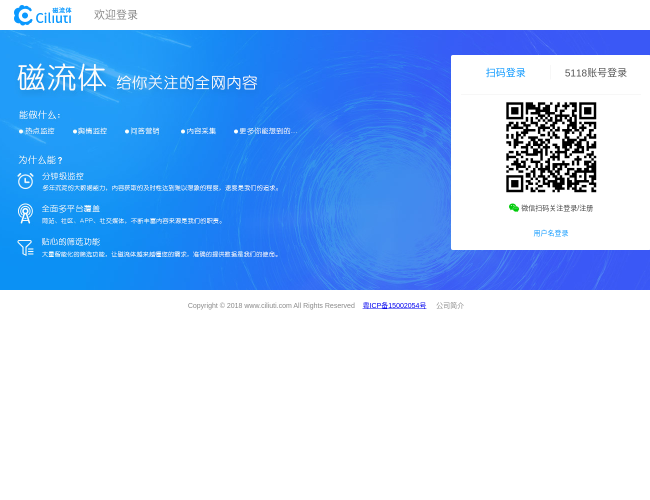
Task: Click the funnel filter 贴心的筛选功能 icon
Action: (25, 248)
